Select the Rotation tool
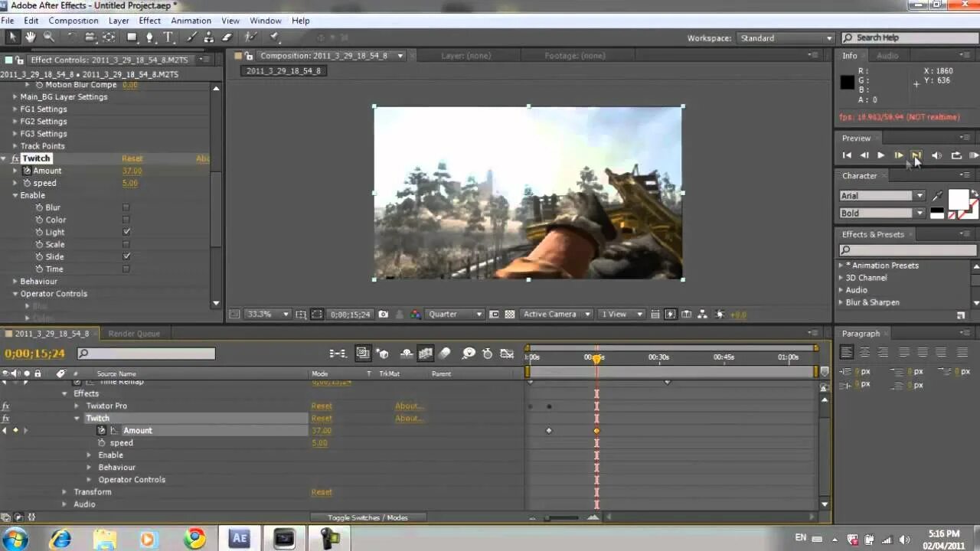The width and height of the screenshot is (980, 551). (71, 37)
